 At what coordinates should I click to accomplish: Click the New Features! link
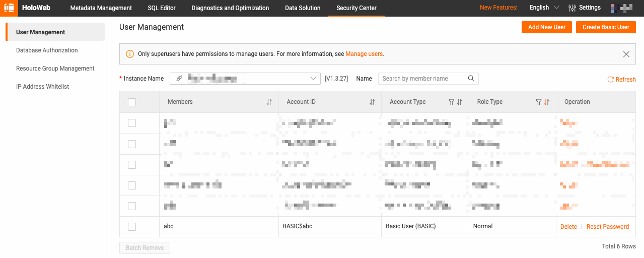coord(498,8)
